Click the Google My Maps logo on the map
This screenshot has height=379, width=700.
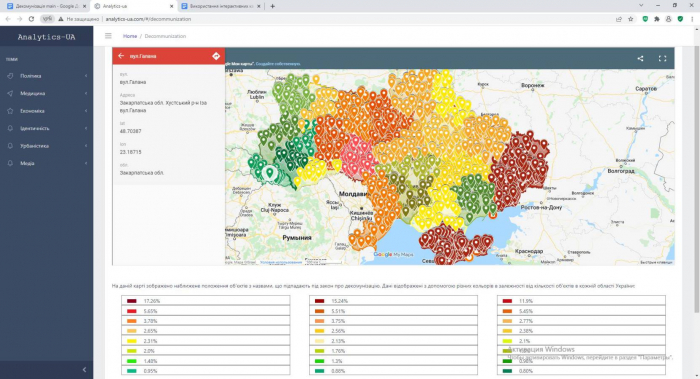click(x=393, y=254)
